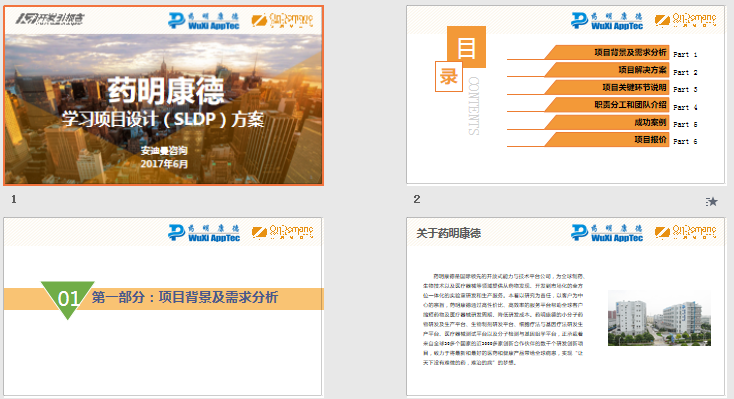Screen dimensions: 734x399
Task: Click the WuXi AppTec logo on slide 2
Action: point(607,21)
